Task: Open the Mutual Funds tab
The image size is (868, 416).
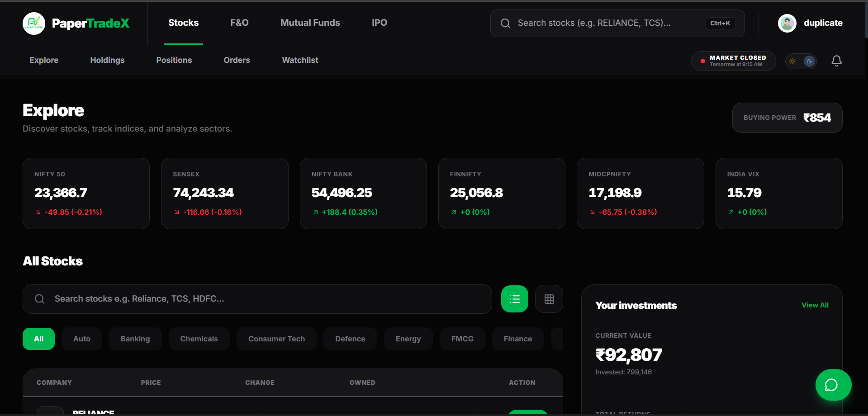Action: [310, 23]
